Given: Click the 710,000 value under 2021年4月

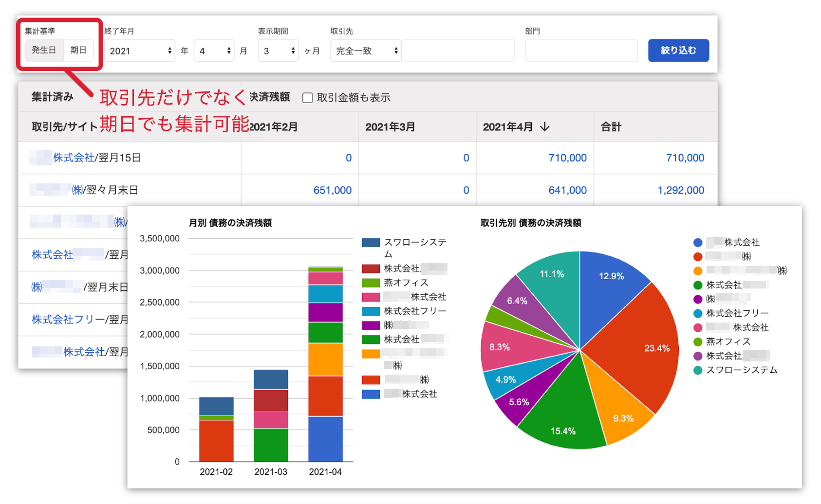Looking at the screenshot, I should click(x=567, y=158).
